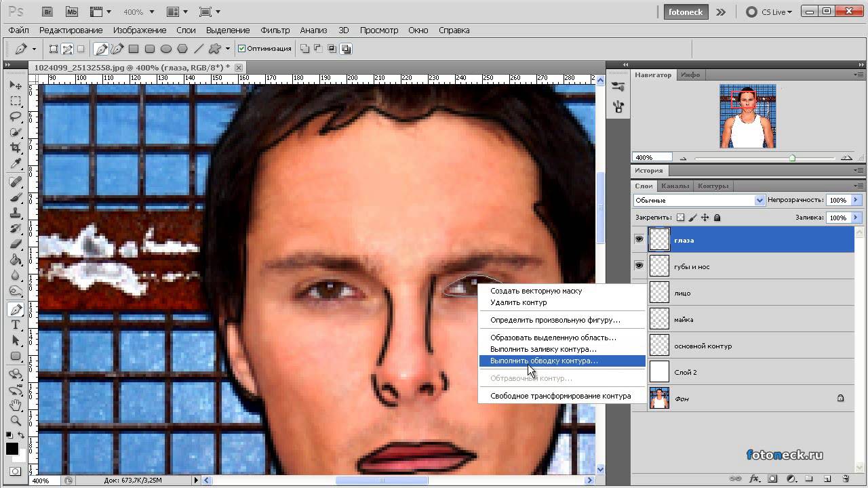868x488 pixels.
Task: Click the delete layer trash icon
Action: click(x=846, y=479)
